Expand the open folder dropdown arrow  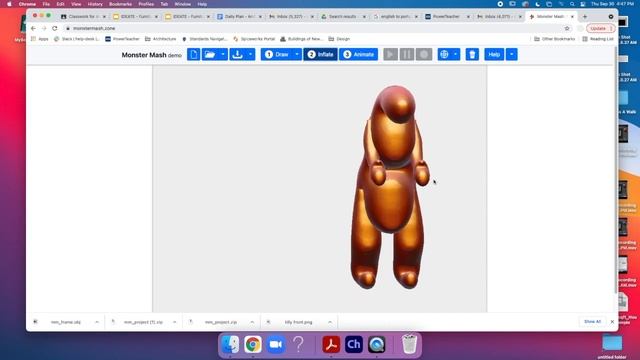(x=223, y=54)
